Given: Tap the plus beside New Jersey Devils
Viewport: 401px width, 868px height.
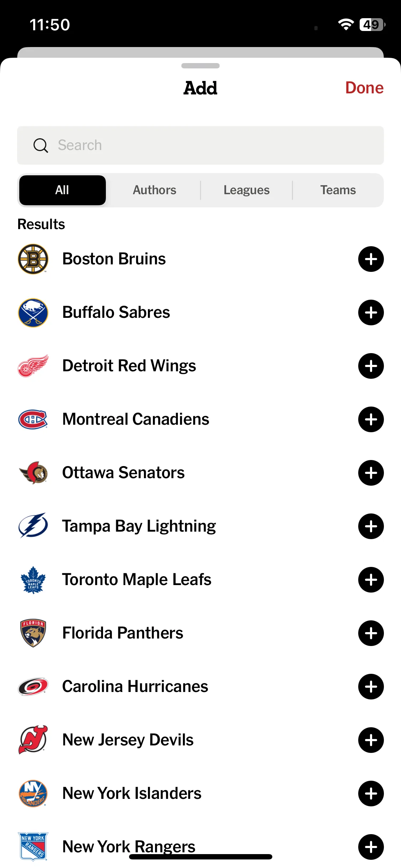Looking at the screenshot, I should point(371,740).
